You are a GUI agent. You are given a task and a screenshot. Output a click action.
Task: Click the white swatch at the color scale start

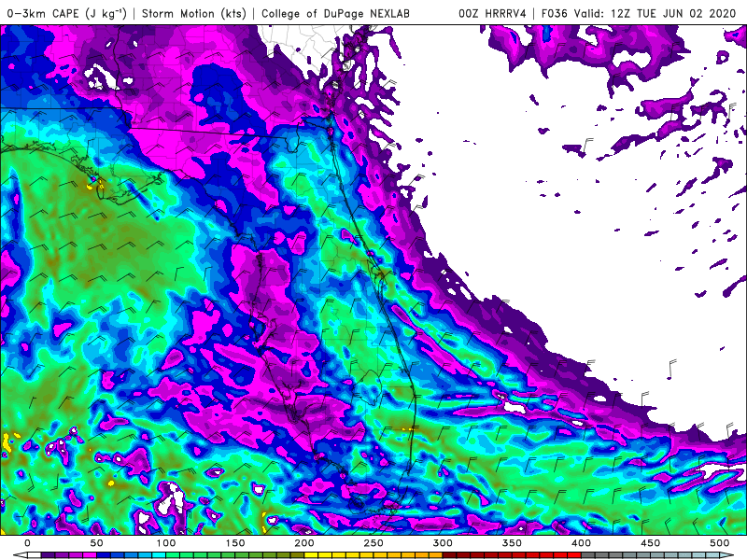[35, 555]
